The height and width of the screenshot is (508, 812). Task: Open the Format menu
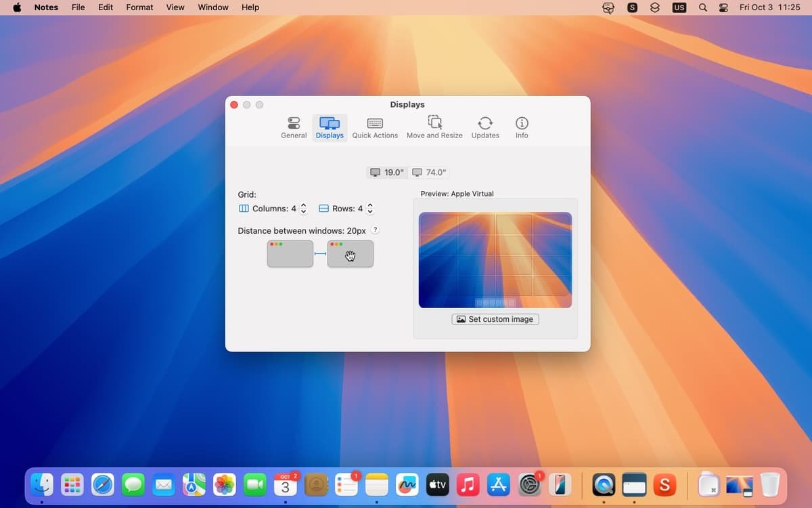click(139, 7)
